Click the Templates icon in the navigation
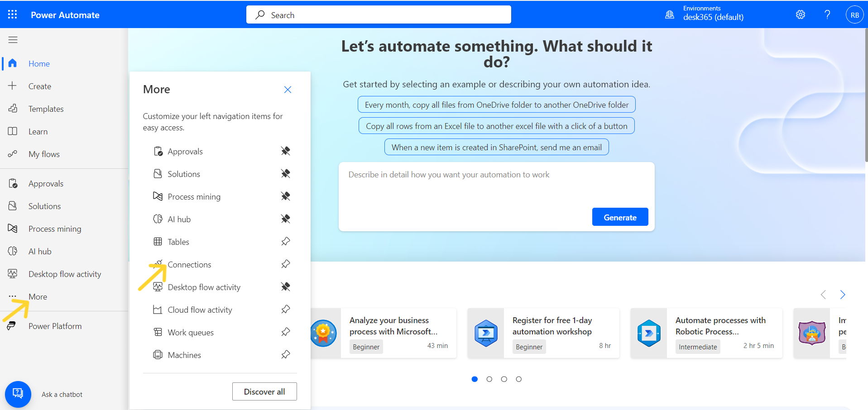The image size is (868, 410). click(12, 109)
